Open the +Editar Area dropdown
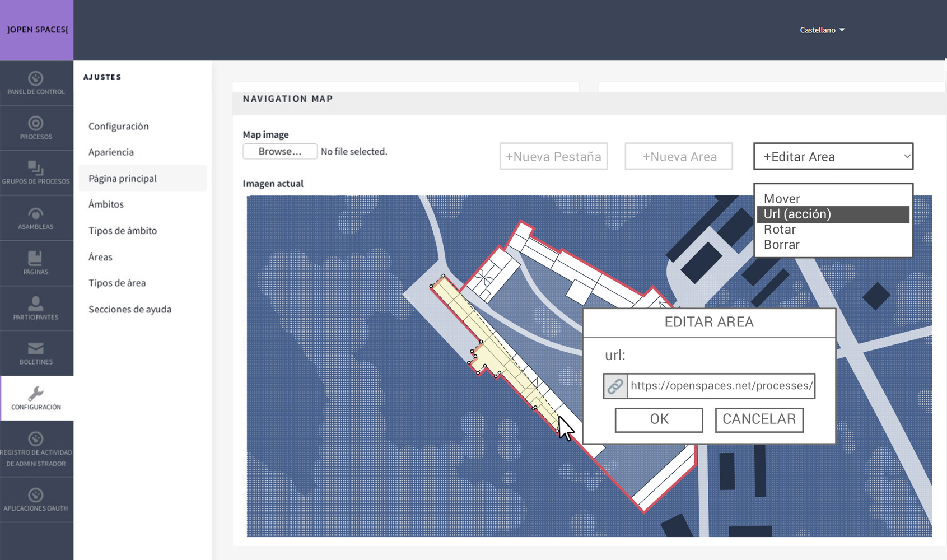 tap(833, 157)
